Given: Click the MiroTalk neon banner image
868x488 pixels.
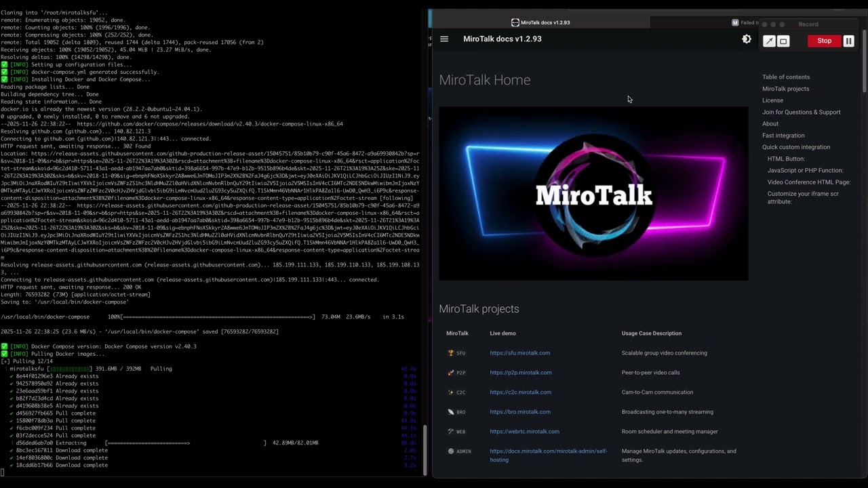Looking at the screenshot, I should point(593,193).
